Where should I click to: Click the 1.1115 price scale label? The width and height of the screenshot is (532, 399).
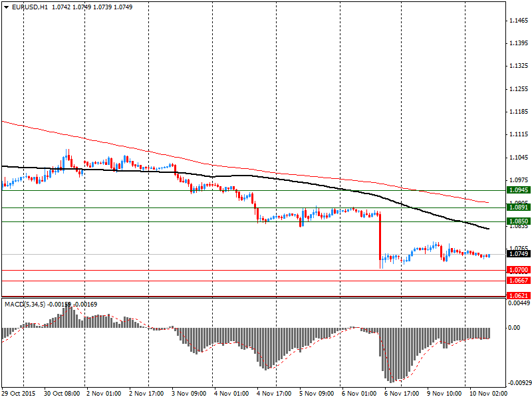pos(519,135)
